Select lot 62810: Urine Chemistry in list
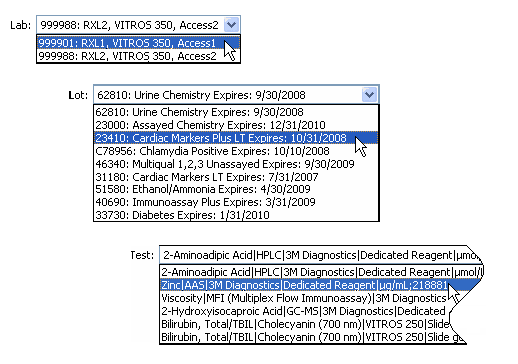 (236, 112)
